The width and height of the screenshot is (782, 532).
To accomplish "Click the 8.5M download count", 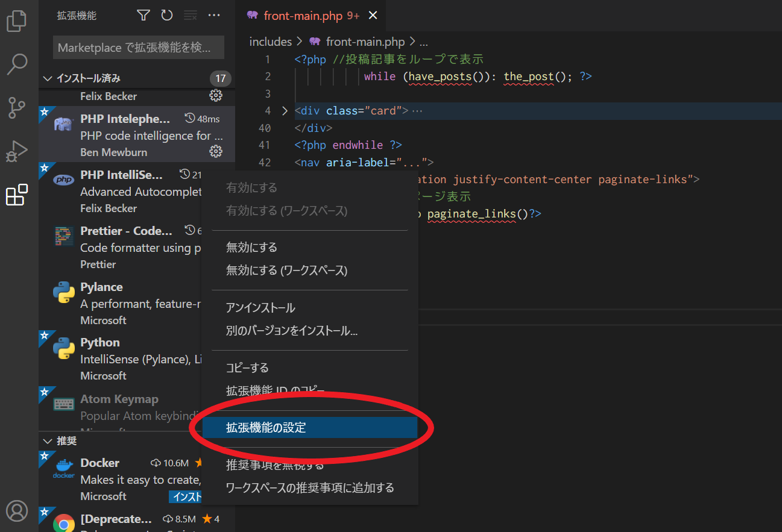I will (x=180, y=519).
